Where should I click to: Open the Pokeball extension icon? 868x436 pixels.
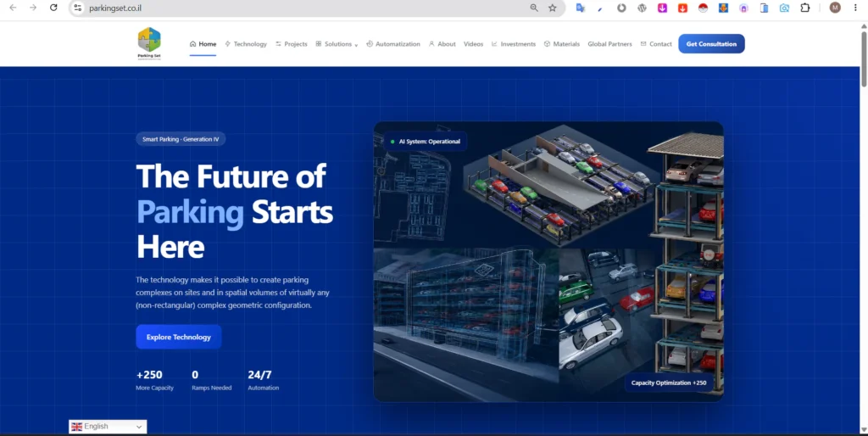703,8
